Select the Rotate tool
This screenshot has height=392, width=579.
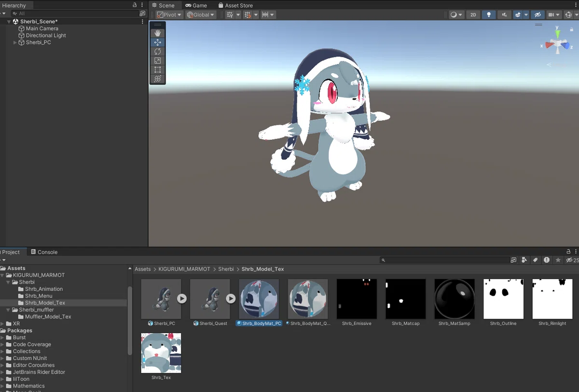coord(157,52)
